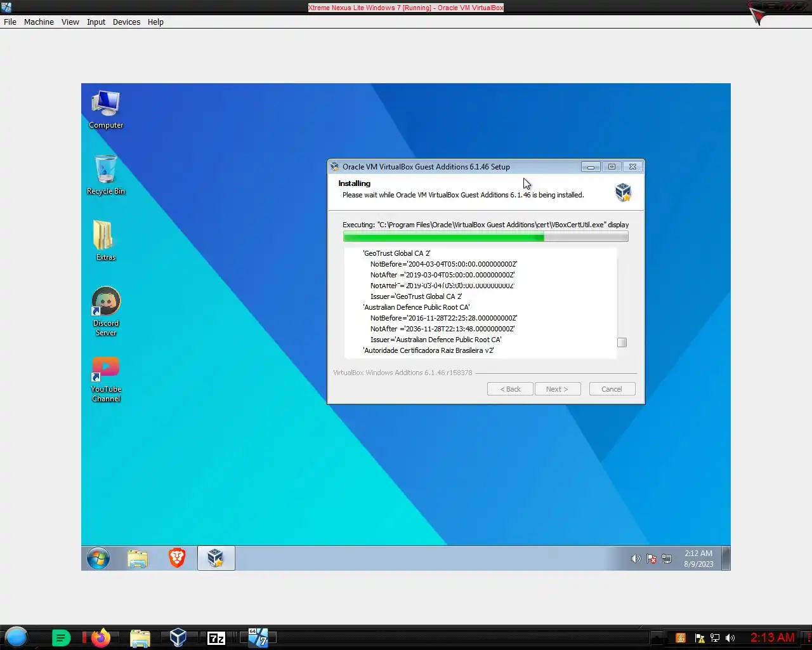Screen dimensions: 812x650
Task: Open 7-Zip on the host taskbar
Action: pos(216,638)
